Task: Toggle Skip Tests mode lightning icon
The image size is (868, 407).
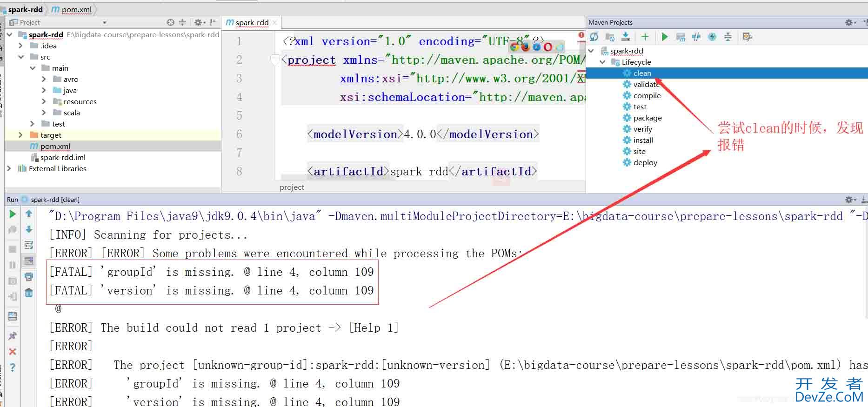Action: coord(712,37)
